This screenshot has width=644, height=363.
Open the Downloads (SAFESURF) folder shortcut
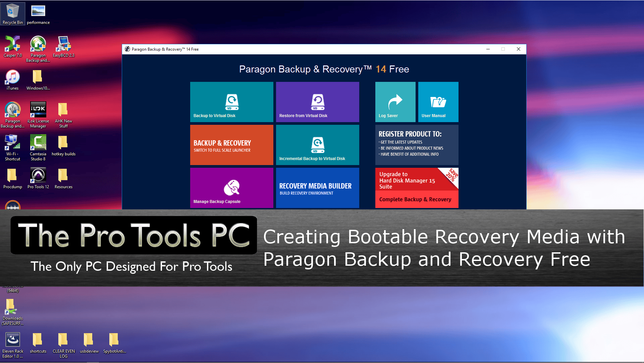click(x=13, y=312)
